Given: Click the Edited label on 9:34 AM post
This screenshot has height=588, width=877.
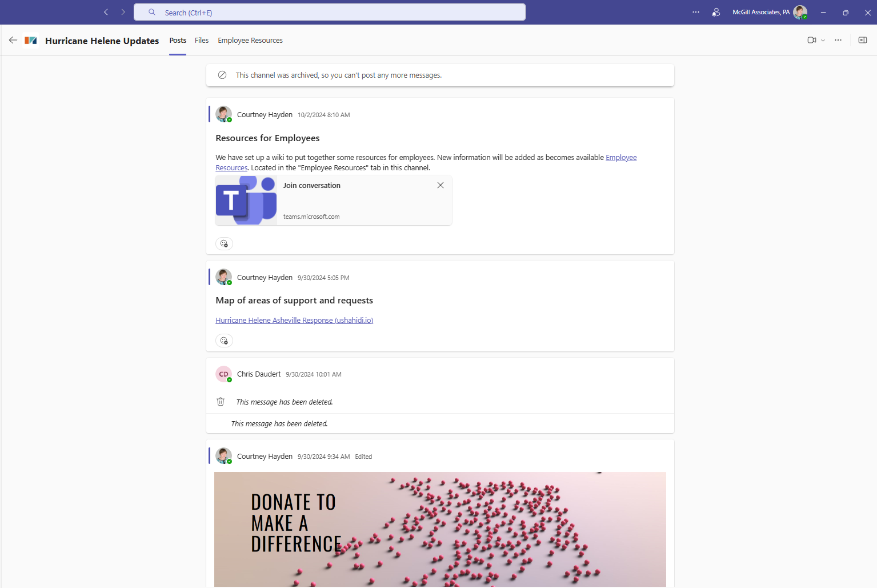Looking at the screenshot, I should [363, 457].
